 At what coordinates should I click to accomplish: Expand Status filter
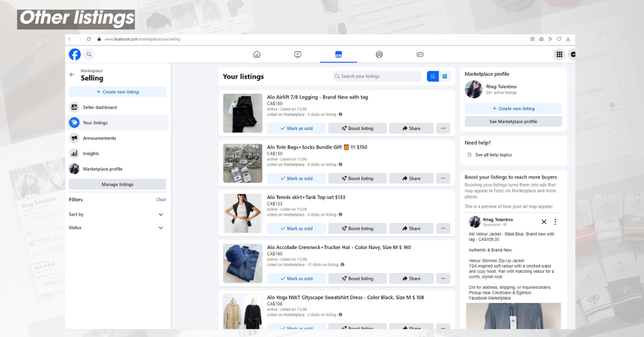tap(118, 228)
